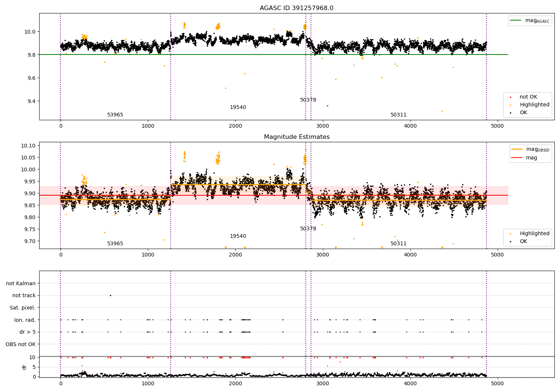Click OBSID label 50378 in the top plot
This screenshot has height=392, width=560.
[x=308, y=100]
